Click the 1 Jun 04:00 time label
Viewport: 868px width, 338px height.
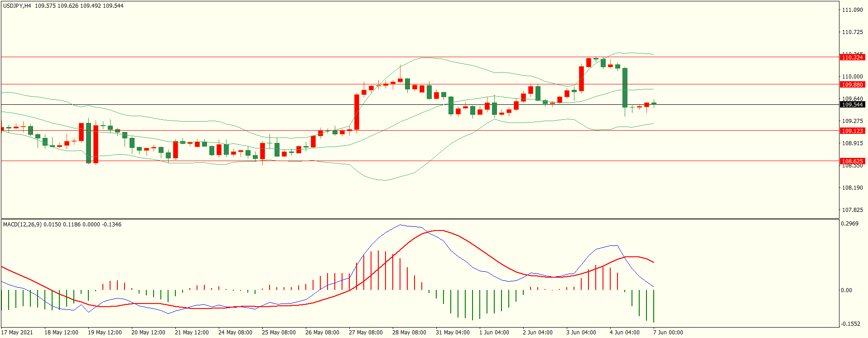point(494,333)
